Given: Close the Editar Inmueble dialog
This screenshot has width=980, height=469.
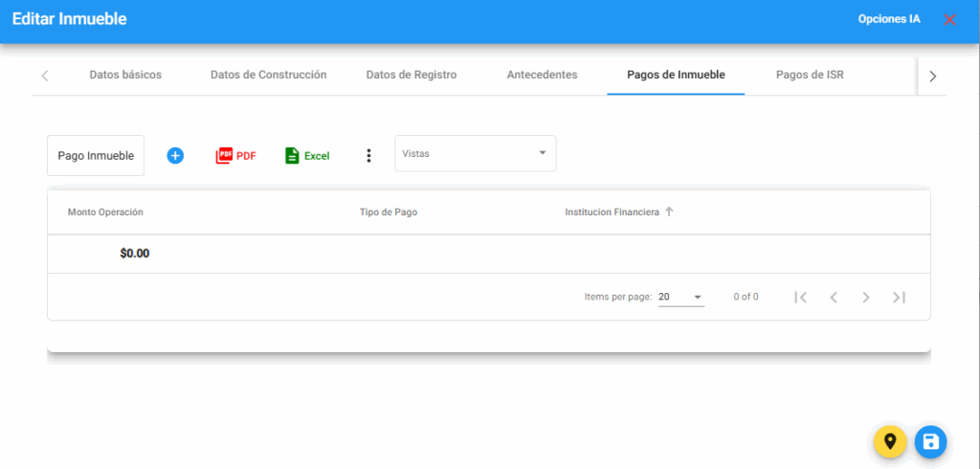Looking at the screenshot, I should coord(949,19).
